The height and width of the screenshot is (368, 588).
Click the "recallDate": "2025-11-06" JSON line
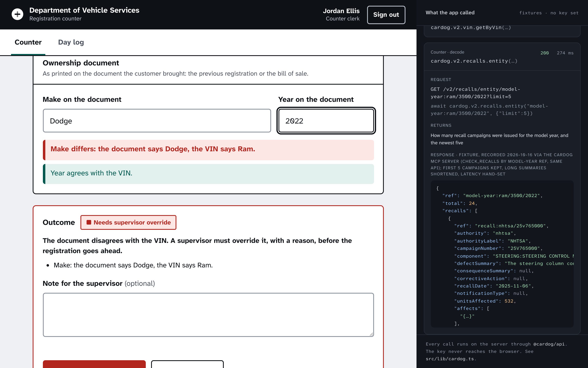click(x=494, y=286)
